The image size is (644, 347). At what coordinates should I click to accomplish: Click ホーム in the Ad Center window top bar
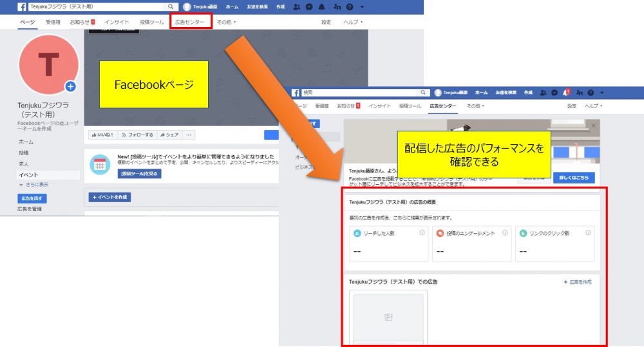pos(481,93)
